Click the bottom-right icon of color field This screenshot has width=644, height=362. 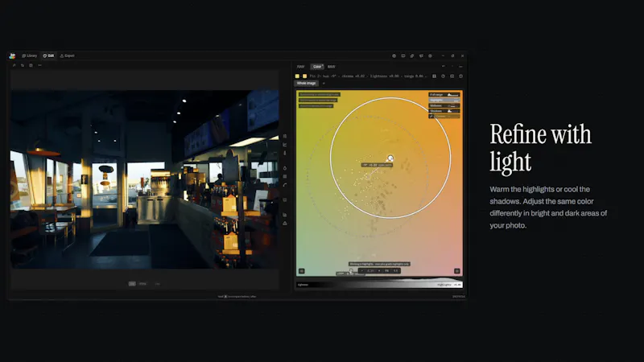point(456,271)
